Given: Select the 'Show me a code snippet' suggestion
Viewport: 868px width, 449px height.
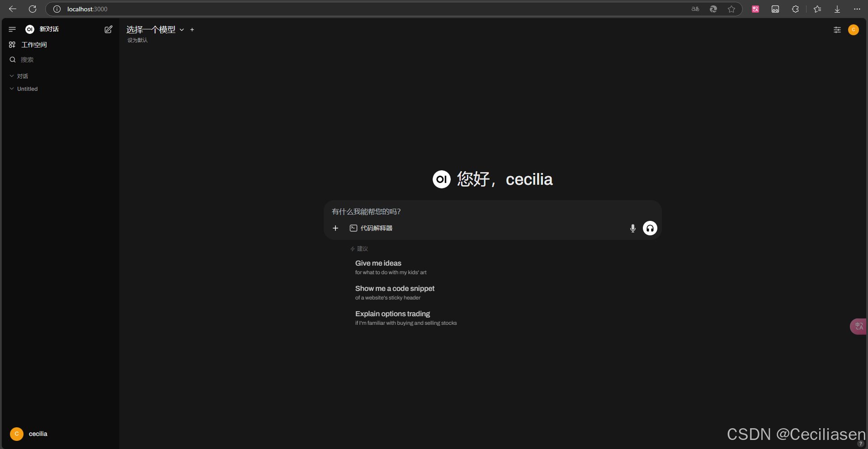Looking at the screenshot, I should point(395,293).
